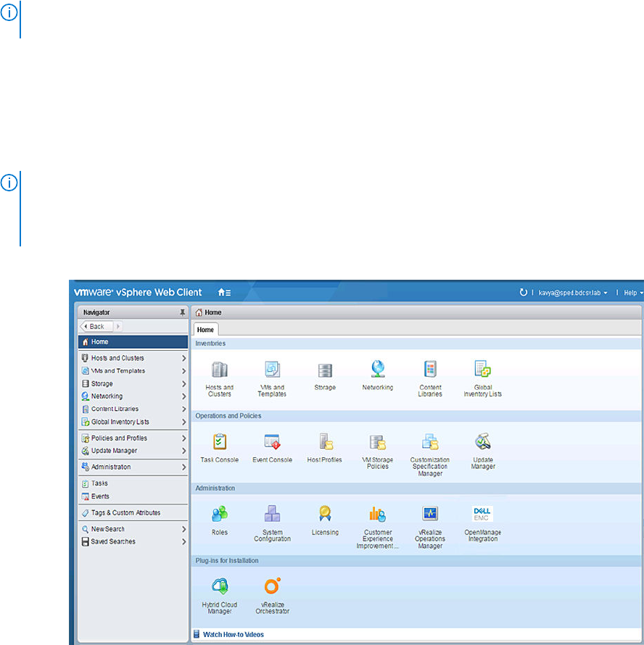Open the Roles administration icon
644x645 pixels.
[220, 514]
